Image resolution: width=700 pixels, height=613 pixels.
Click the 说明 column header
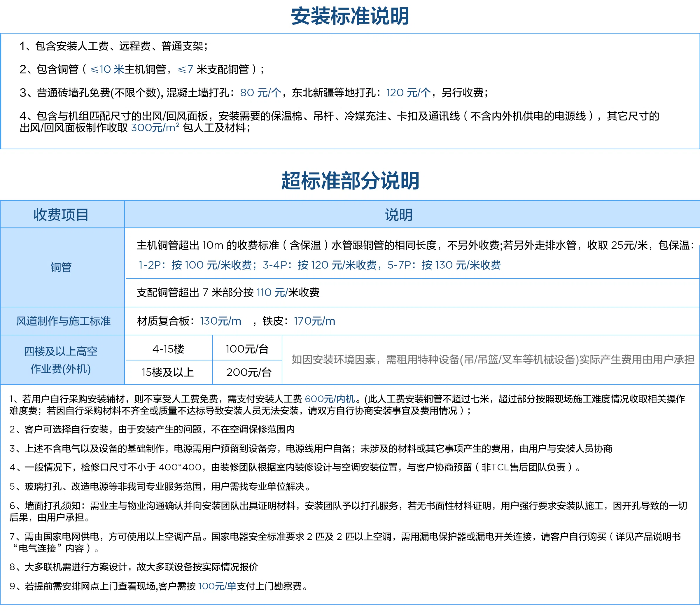coord(399,215)
